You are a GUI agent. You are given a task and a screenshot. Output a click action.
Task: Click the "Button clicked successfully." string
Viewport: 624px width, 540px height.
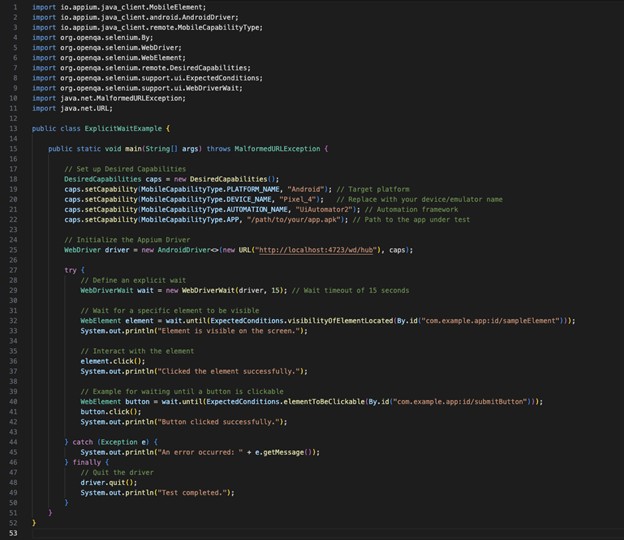[x=218, y=422]
